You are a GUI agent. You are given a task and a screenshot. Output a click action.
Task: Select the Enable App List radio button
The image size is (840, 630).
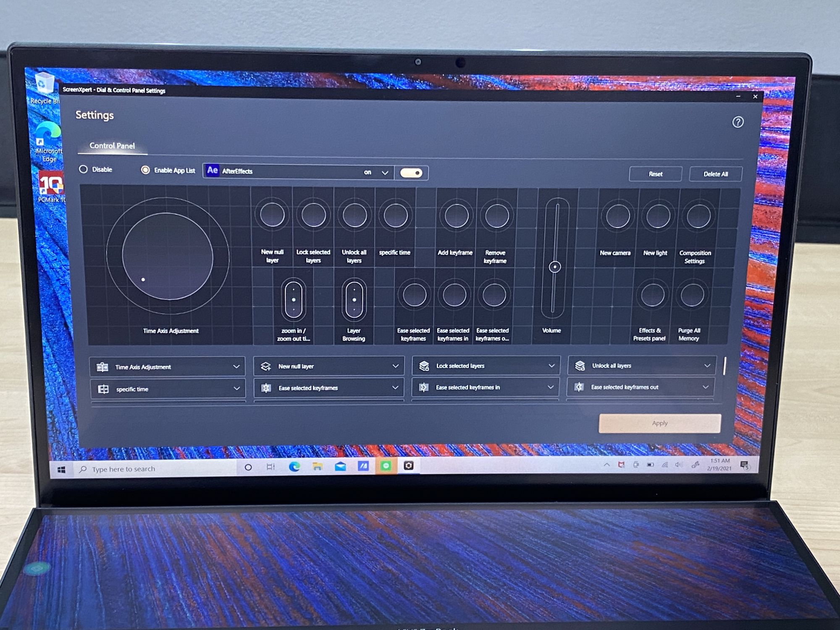click(x=145, y=170)
